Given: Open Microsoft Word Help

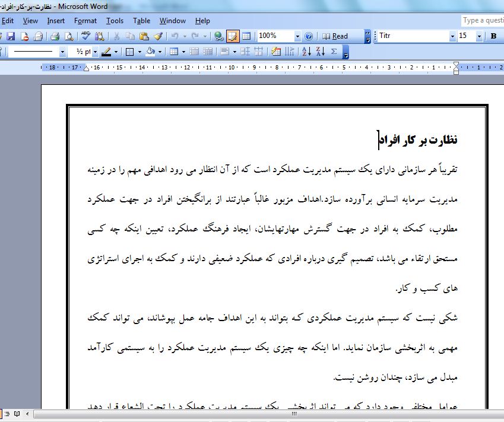Looking at the screenshot, I should 309,36.
